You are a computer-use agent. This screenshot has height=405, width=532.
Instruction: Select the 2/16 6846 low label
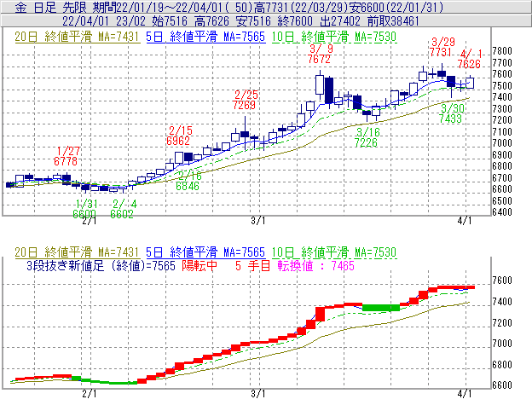[188, 181]
